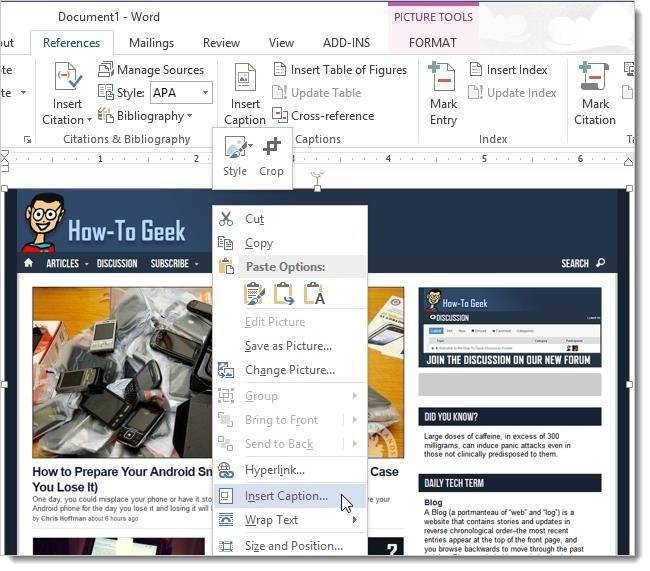The height and width of the screenshot is (571, 650).
Task: Choose Wrap Text from the context menu
Action: 290,520
